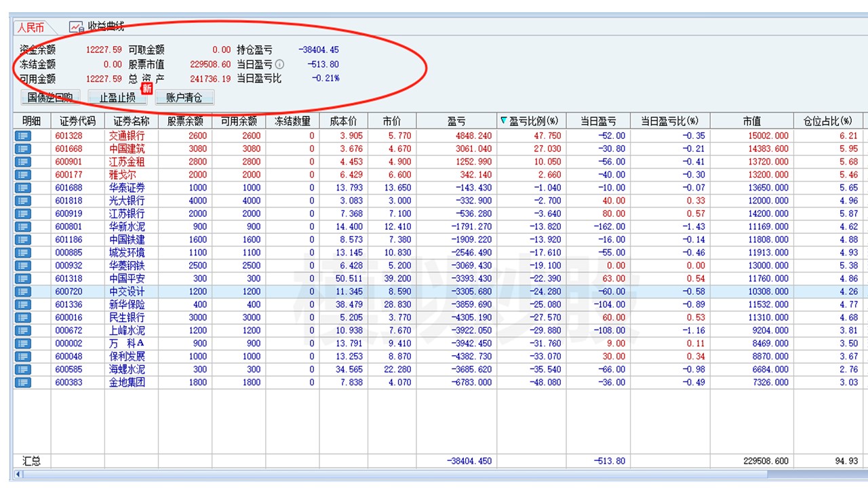The width and height of the screenshot is (868, 488).
Task: Sort by 市值 column header
Action: point(751,121)
